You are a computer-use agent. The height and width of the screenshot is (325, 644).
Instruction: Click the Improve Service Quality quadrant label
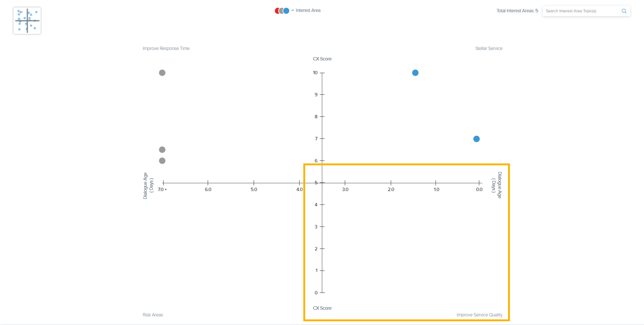coord(479,315)
